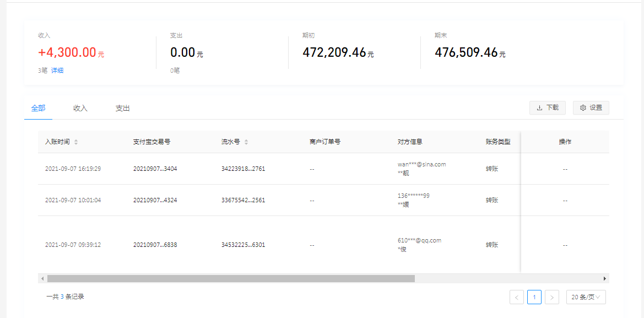Click Alipay transaction number 20210907...4324
Viewport: 644px width, 318px height.
coord(155,201)
